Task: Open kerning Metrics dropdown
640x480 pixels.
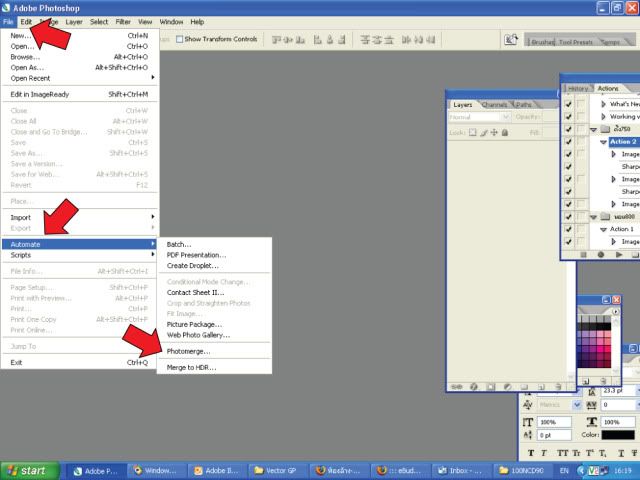Action: click(x=576, y=404)
